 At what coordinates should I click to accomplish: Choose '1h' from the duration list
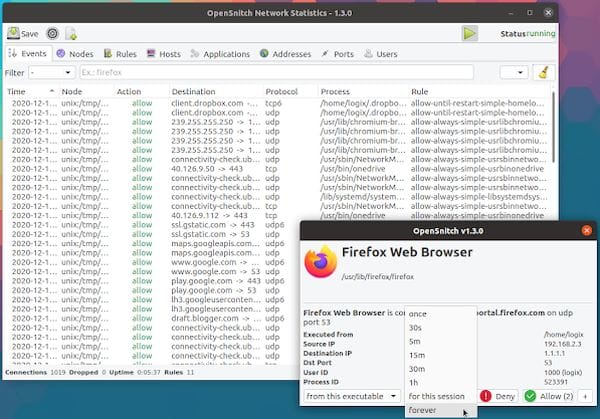[x=441, y=383]
